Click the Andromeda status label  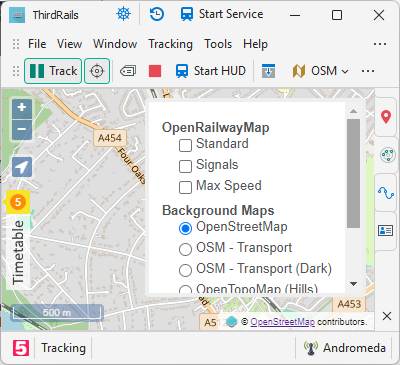pyautogui.click(x=354, y=348)
